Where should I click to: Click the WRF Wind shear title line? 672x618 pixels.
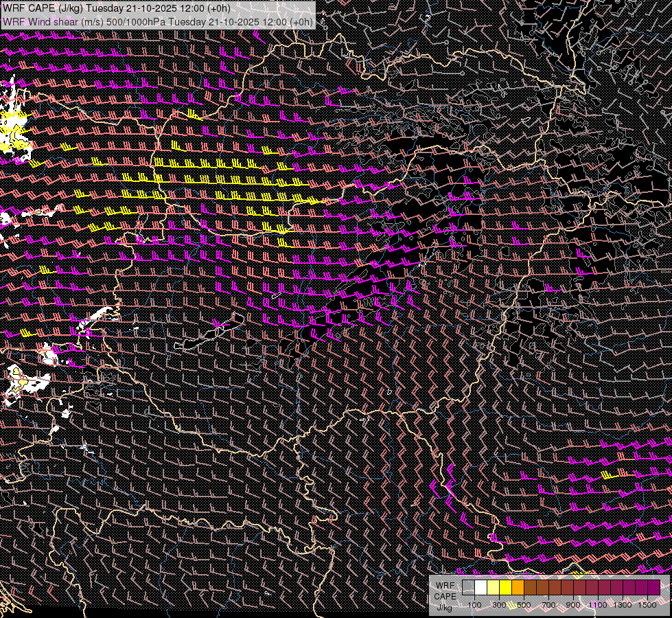coord(157,22)
